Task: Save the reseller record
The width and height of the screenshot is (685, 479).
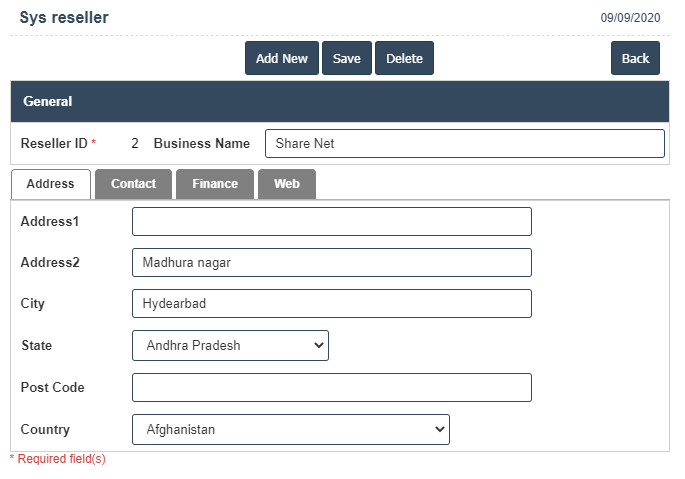Action: coord(346,58)
